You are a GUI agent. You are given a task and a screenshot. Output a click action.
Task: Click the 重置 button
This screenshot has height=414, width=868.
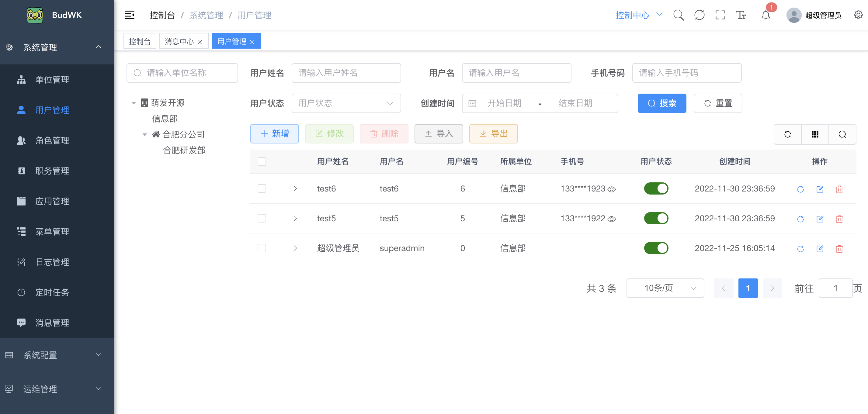click(718, 103)
